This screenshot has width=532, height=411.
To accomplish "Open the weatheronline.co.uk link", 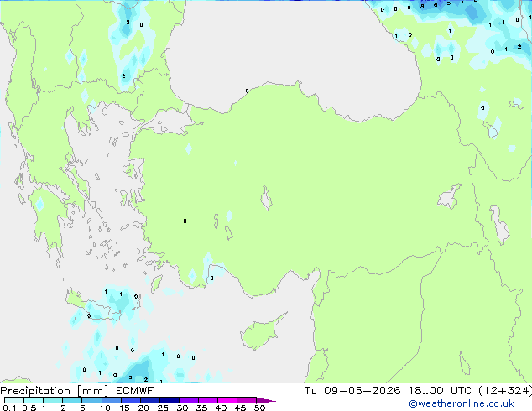I will click(462, 403).
